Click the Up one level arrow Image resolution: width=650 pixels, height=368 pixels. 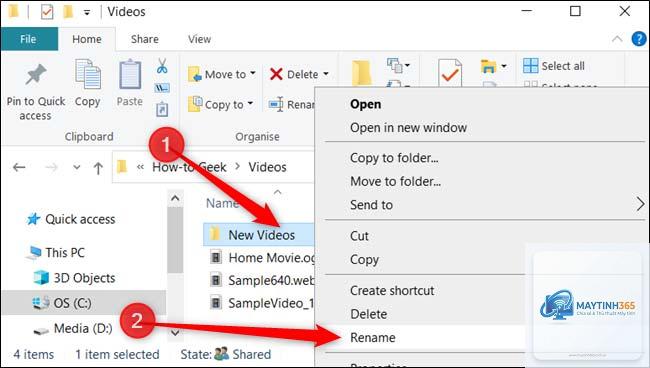click(x=98, y=167)
